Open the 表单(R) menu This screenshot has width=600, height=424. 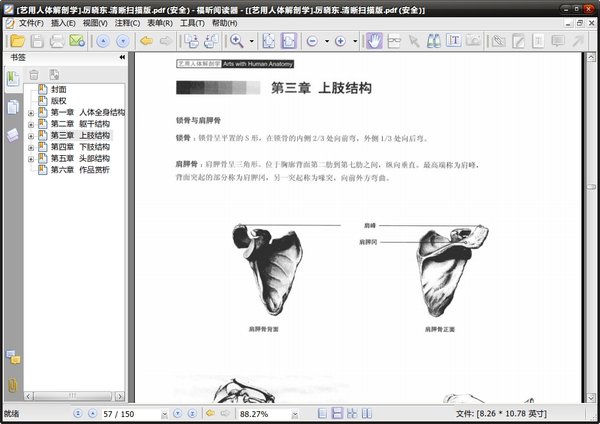[160, 23]
